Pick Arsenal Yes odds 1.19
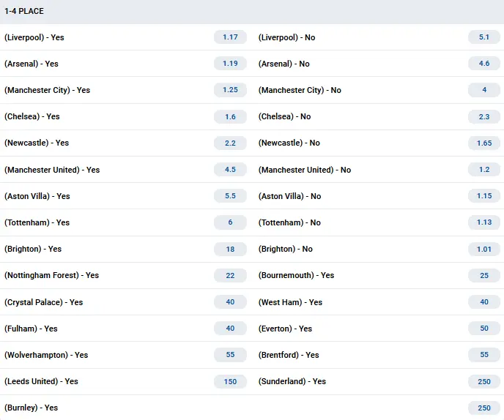The image size is (504, 420). (x=230, y=64)
